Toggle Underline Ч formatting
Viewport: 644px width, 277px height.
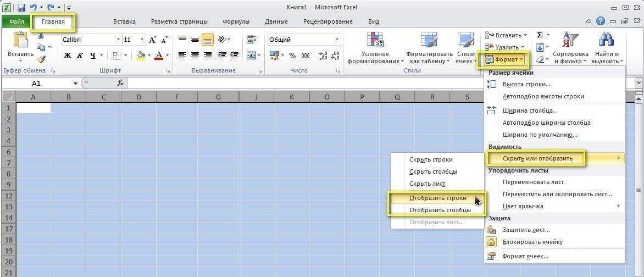92,55
